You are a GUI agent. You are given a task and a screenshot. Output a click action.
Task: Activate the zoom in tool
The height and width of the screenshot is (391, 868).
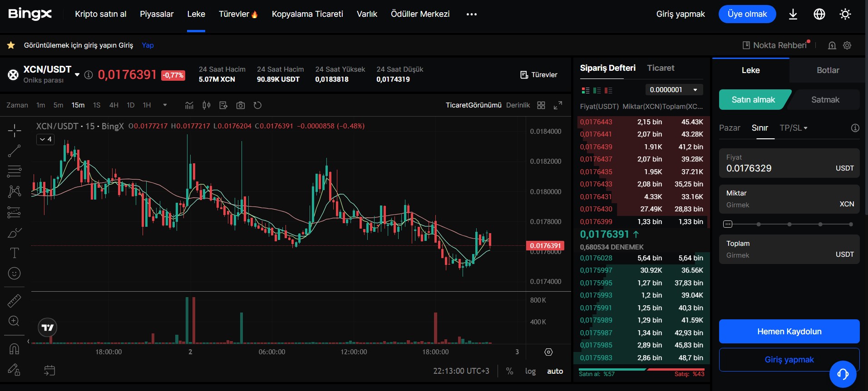15,321
